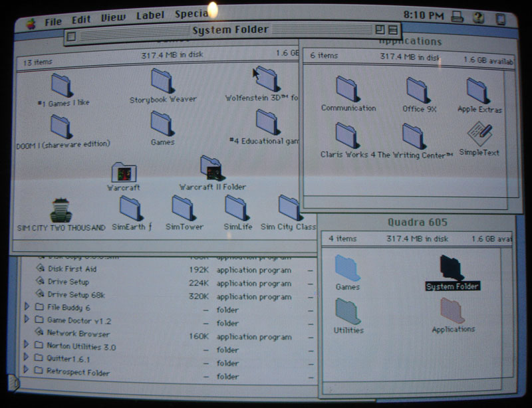Expand the File Buddy 6 folder triangle
The image size is (532, 408).
(27, 306)
